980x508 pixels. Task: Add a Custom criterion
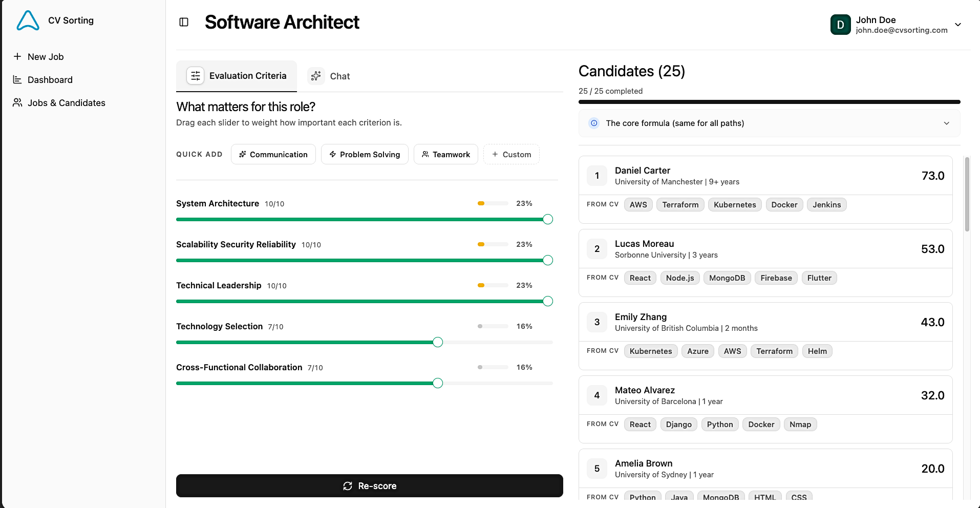(510, 154)
